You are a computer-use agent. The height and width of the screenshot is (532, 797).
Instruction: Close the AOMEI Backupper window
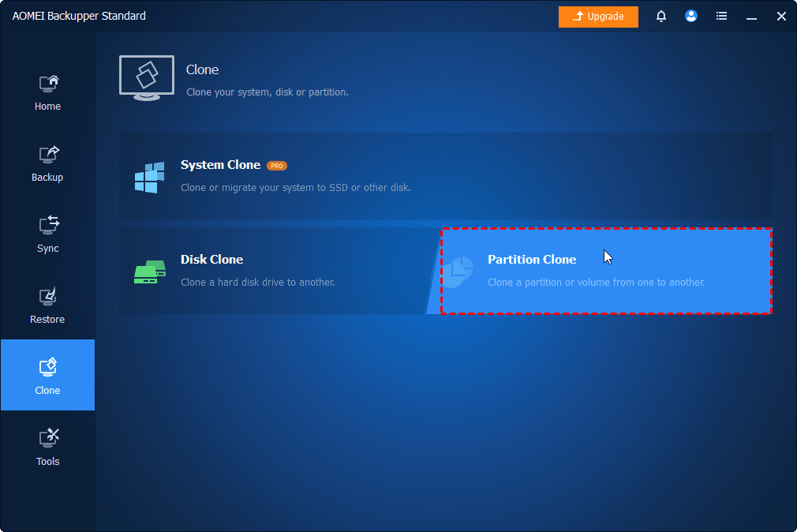point(781,17)
